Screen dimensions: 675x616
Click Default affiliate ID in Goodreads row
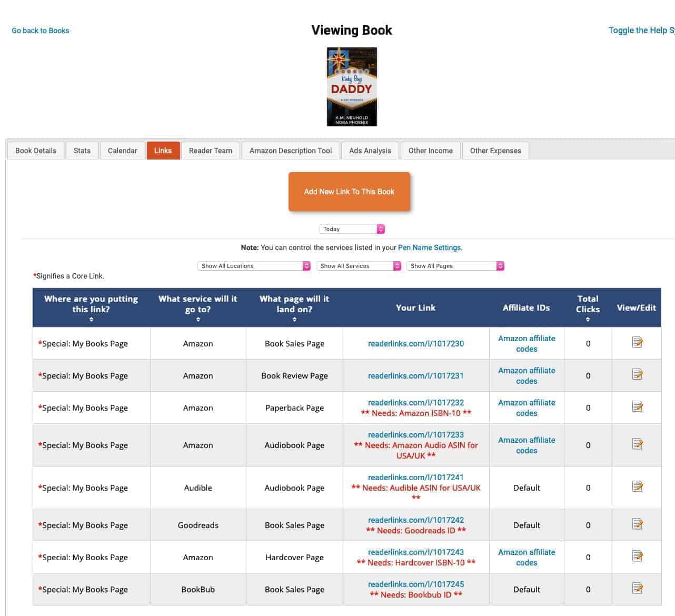pyautogui.click(x=527, y=525)
